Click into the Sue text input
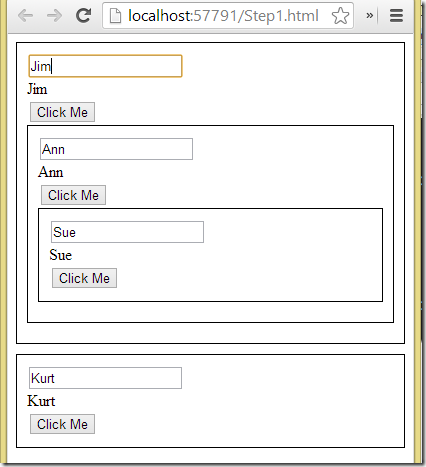426x467 pixels. [x=127, y=232]
